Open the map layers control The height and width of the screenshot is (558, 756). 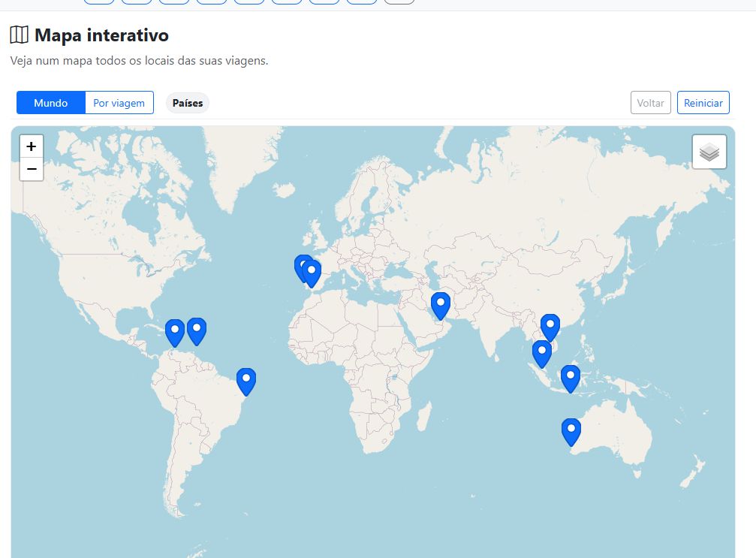(709, 152)
